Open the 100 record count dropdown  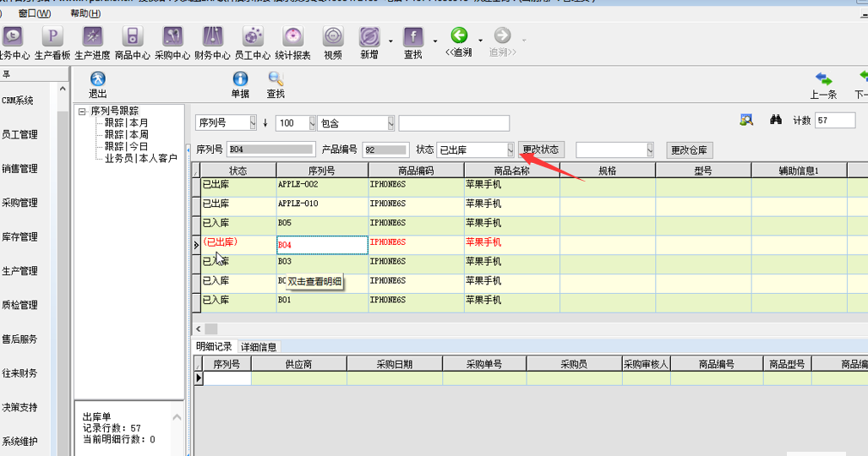312,122
